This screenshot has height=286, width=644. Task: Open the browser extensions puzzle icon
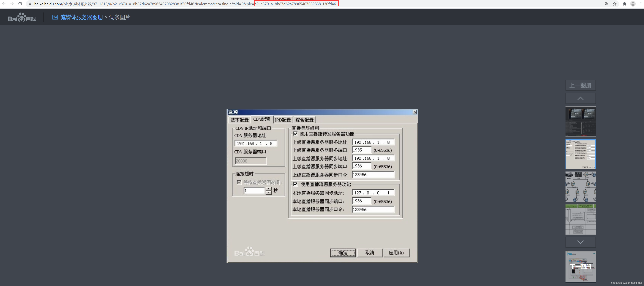pyautogui.click(x=624, y=4)
